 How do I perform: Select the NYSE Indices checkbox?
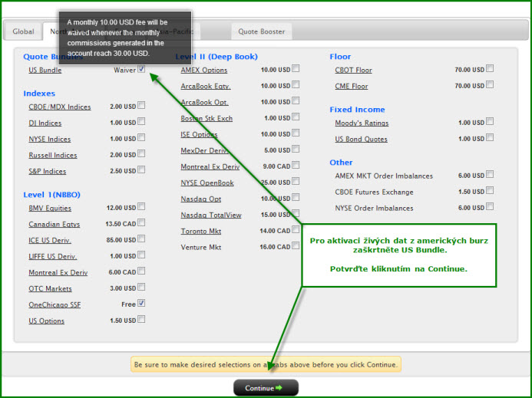coord(141,137)
